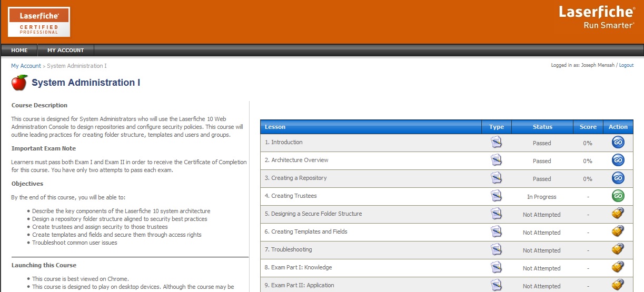This screenshot has width=644, height=292.
Task: Launch Introduction lesson with blue GO button
Action: (618, 143)
